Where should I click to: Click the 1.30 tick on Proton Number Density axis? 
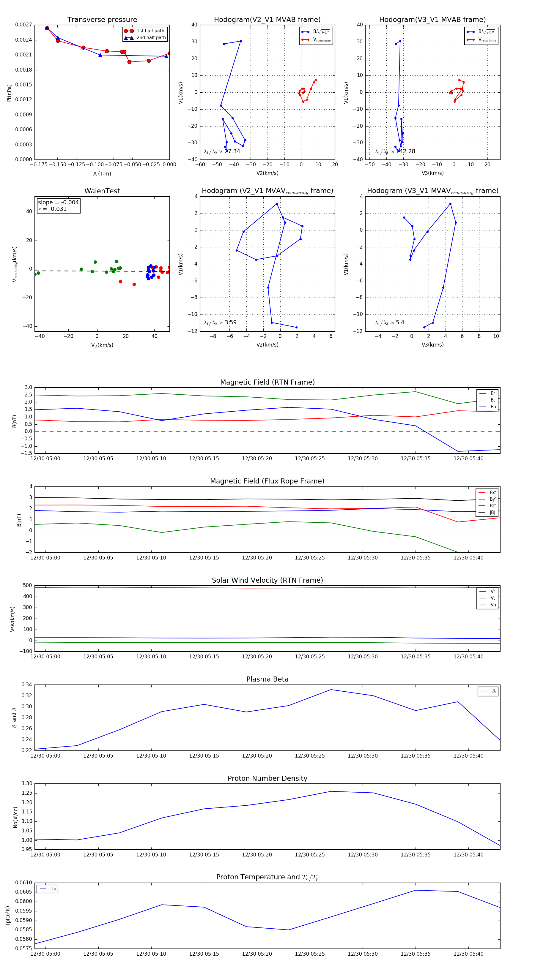click(27, 784)
